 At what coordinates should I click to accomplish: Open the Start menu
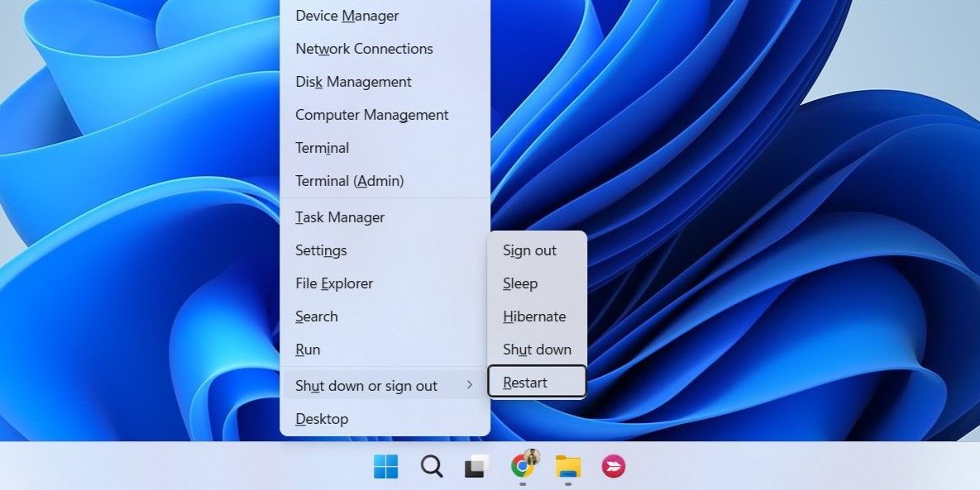point(385,467)
